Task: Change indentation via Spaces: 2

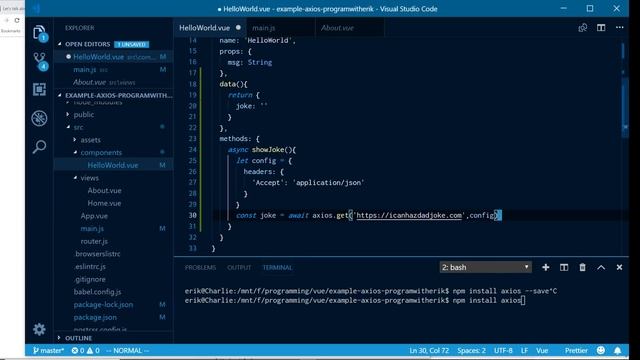Action: 471,350
